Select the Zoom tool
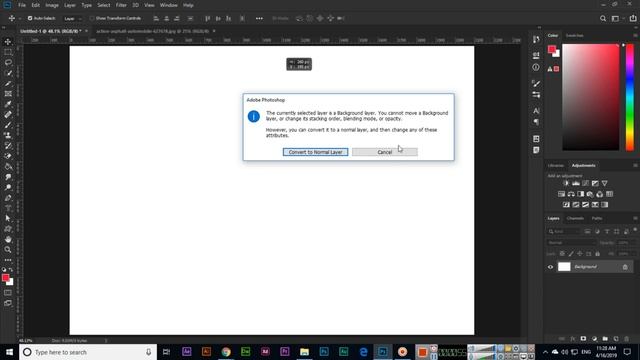Image resolution: width=640 pixels, height=360 pixels. pyautogui.click(x=8, y=249)
